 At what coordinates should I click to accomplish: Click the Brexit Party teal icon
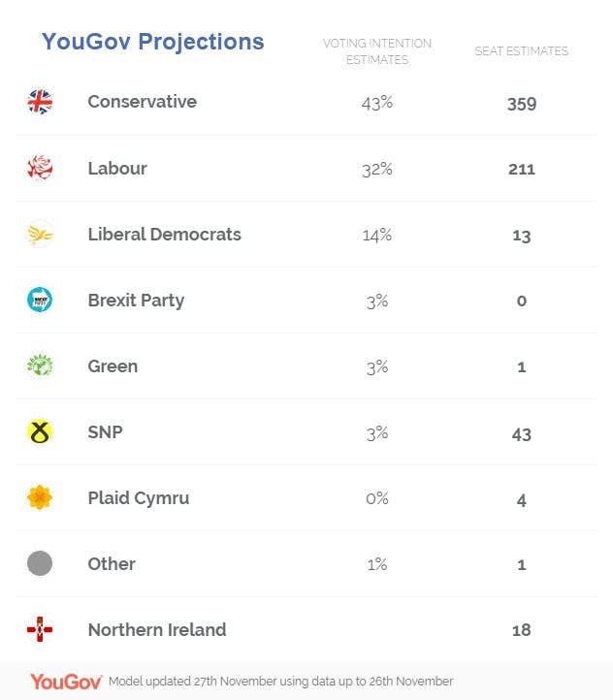tap(40, 300)
